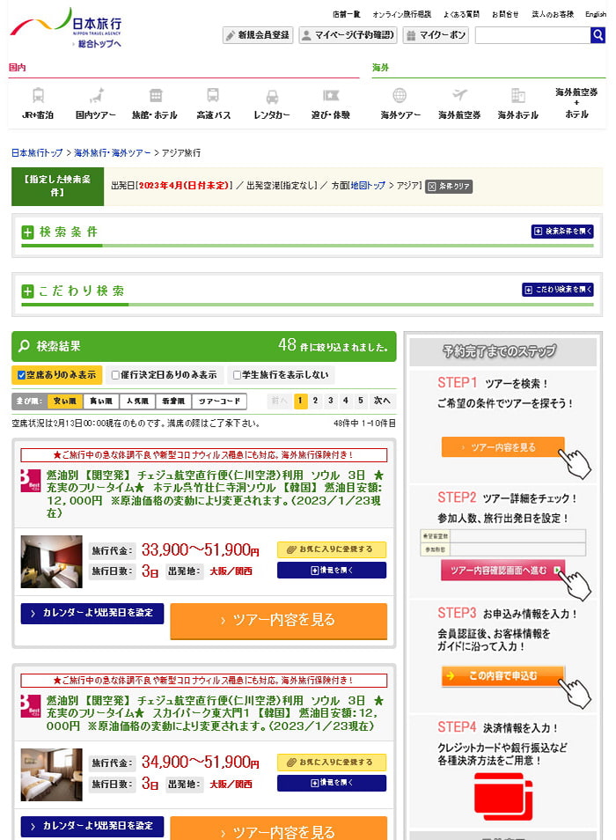Expand 情報を開く on first tour
This screenshot has height=840, width=616.
(x=331, y=570)
